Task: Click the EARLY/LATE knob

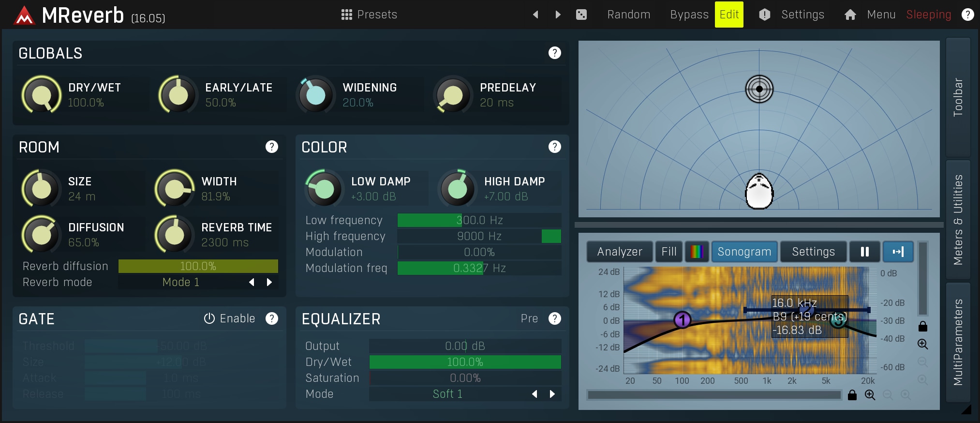Action: (x=178, y=95)
